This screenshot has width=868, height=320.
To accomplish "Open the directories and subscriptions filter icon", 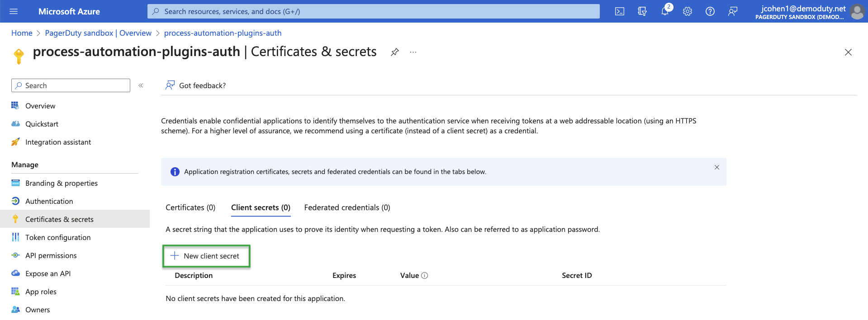I will (642, 11).
